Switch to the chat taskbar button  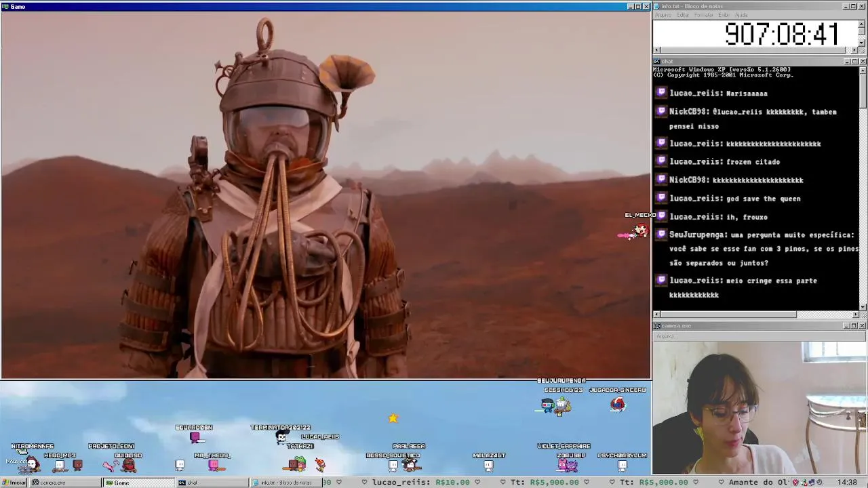pyautogui.click(x=212, y=483)
